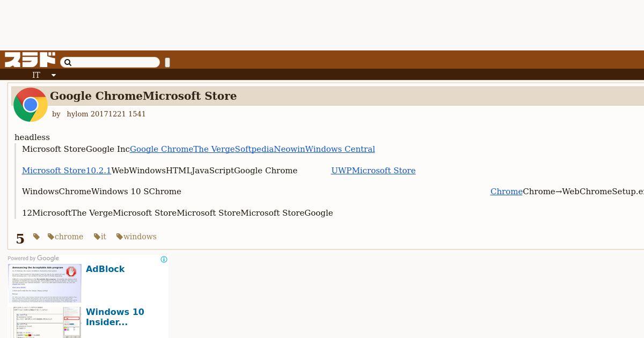
Task: Click the magnifier icon in search box
Action: 68,63
